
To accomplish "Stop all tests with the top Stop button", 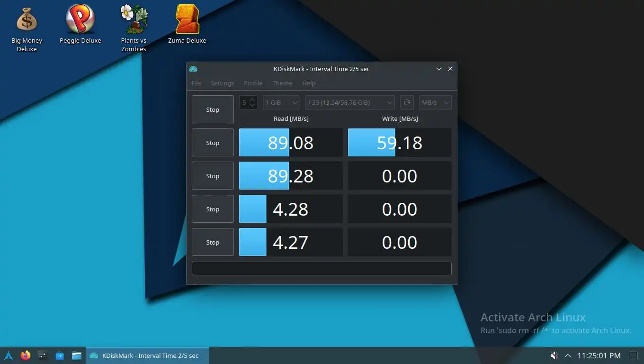I will 213,109.
